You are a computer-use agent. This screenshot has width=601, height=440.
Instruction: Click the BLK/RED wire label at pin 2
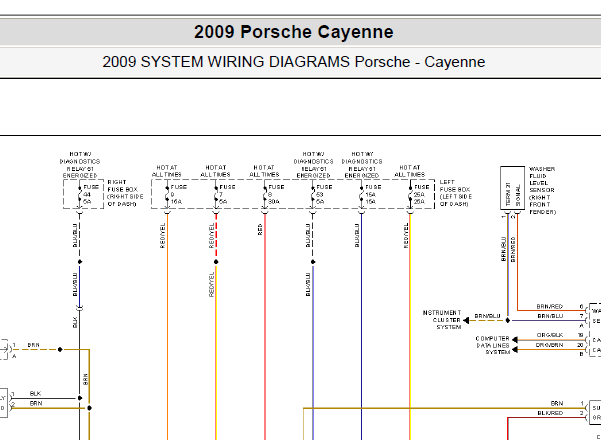(x=550, y=413)
